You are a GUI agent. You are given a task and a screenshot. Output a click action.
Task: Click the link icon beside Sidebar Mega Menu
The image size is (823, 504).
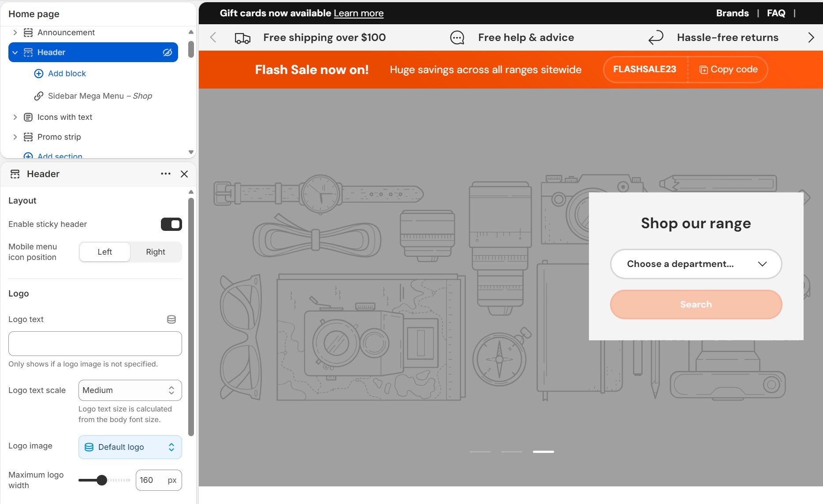[39, 96]
